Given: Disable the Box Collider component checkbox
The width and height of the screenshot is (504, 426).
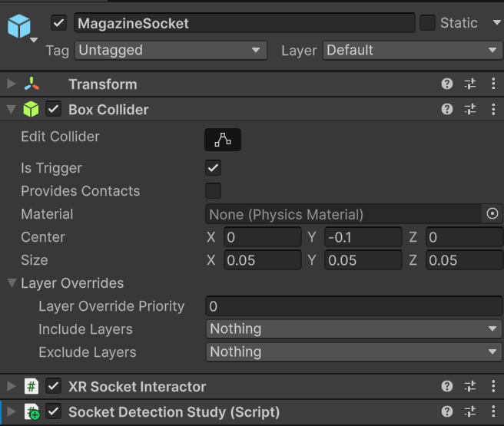Looking at the screenshot, I should [x=53, y=110].
